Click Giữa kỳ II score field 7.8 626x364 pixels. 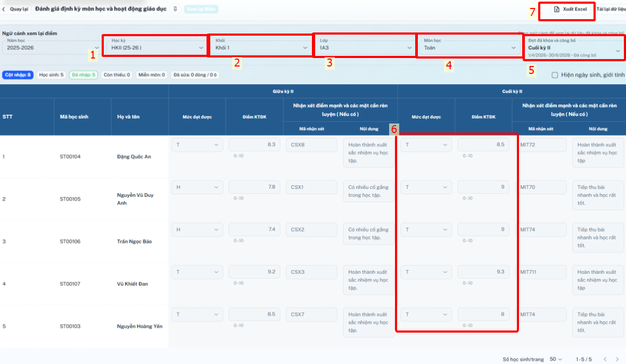254,187
